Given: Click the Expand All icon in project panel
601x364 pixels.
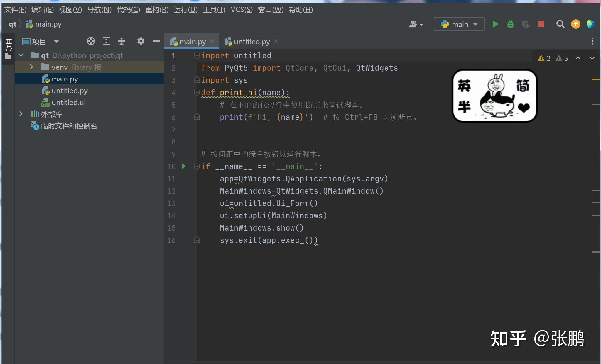Looking at the screenshot, I should click(106, 41).
